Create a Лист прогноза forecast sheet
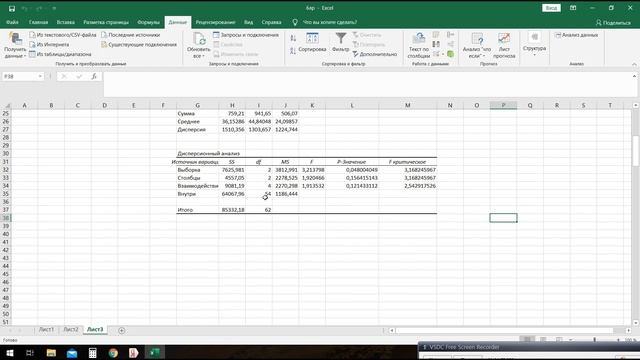 [x=504, y=46]
